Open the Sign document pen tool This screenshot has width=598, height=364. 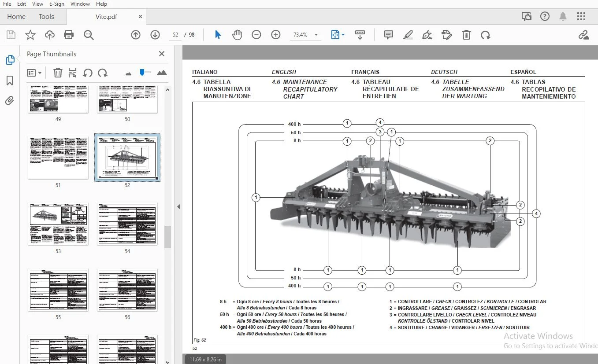[427, 35]
